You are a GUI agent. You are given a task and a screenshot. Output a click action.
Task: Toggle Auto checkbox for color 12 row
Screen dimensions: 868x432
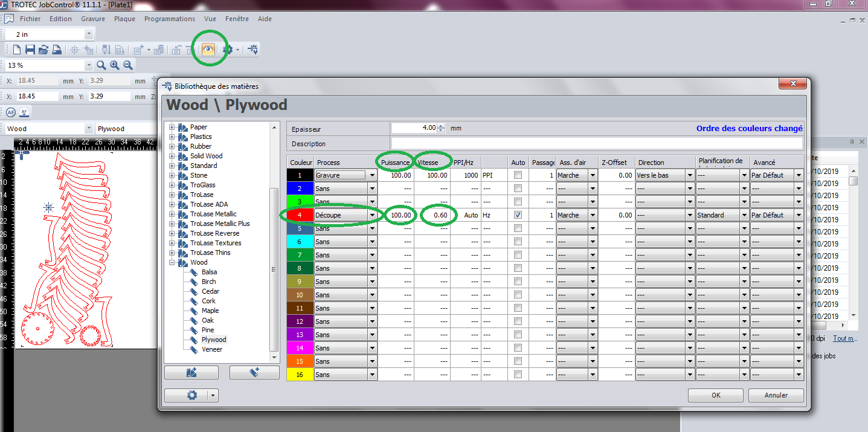tap(518, 321)
